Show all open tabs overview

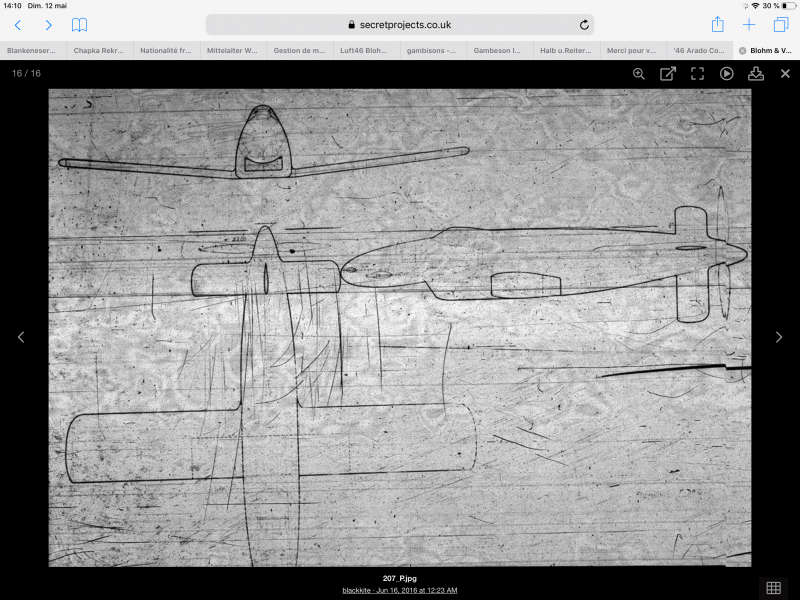coord(781,25)
